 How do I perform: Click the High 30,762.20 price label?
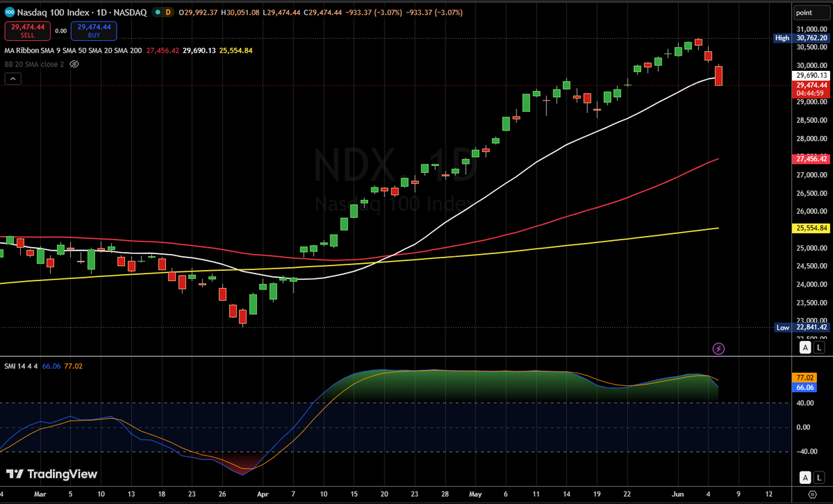(x=801, y=38)
